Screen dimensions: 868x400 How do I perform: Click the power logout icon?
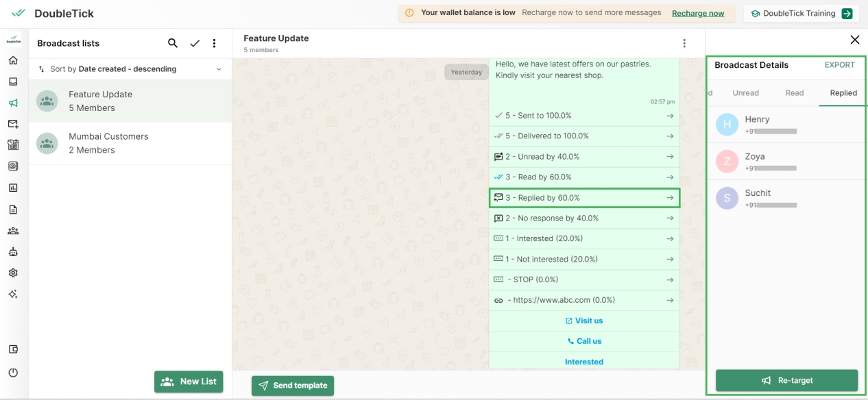(13, 373)
